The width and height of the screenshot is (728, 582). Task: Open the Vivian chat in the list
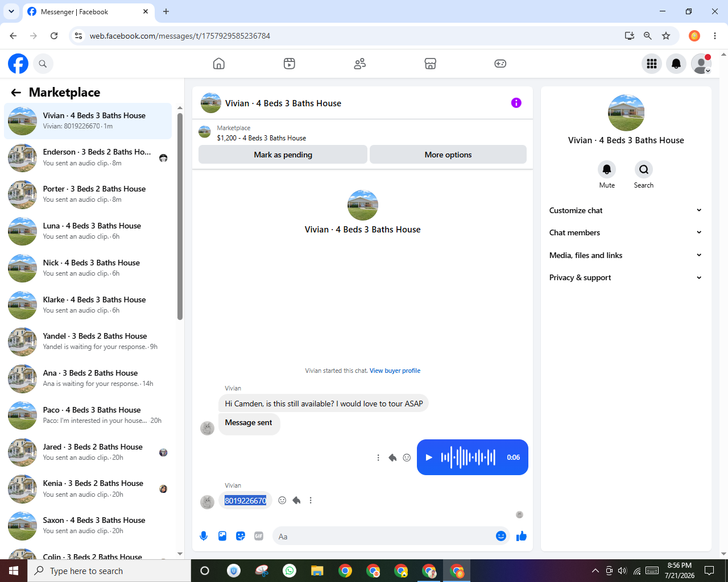(x=88, y=121)
